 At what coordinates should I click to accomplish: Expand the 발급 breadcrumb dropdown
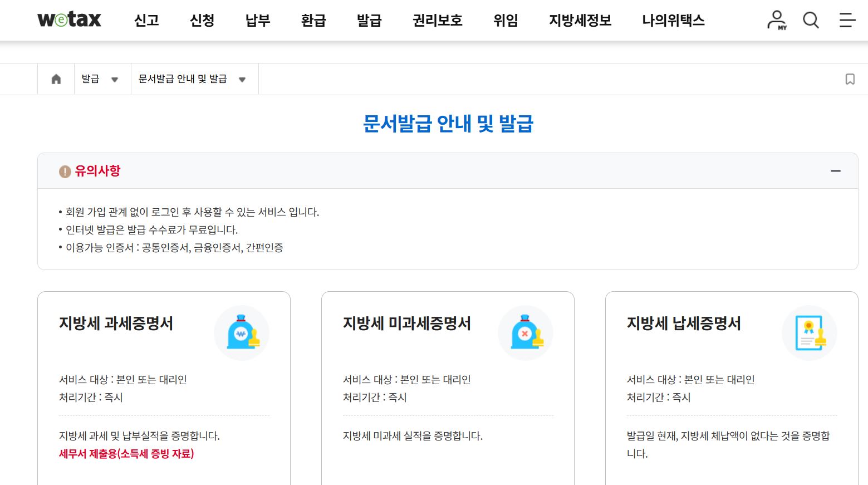(115, 79)
